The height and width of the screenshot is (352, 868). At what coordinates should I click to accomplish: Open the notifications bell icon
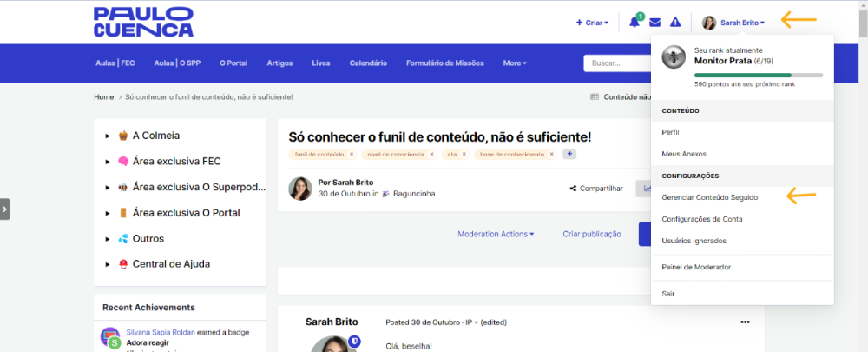(635, 23)
